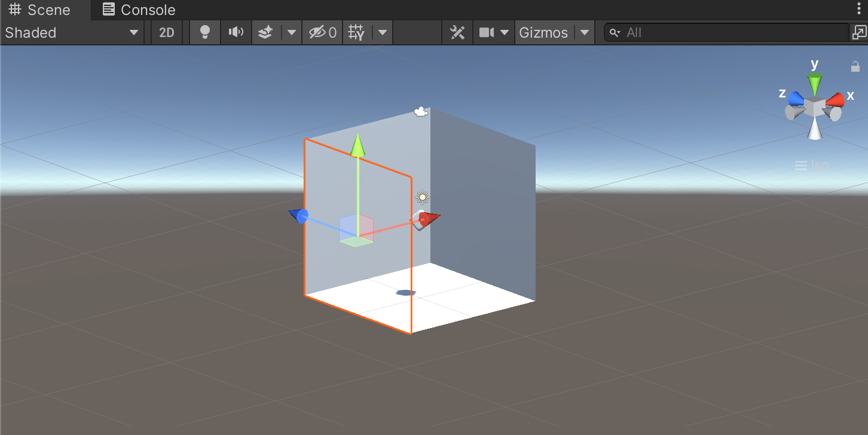This screenshot has height=435, width=868.
Task: Enable 2D view mode button
Action: (x=167, y=33)
